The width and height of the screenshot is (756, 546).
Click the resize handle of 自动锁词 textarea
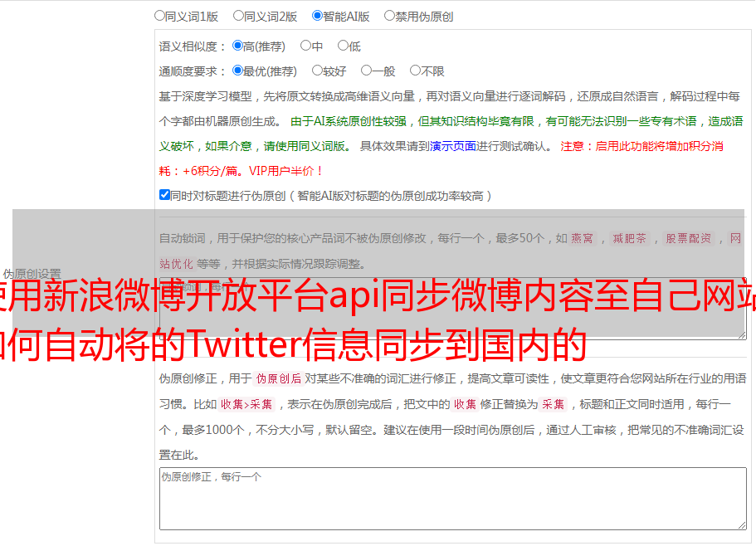(742, 335)
